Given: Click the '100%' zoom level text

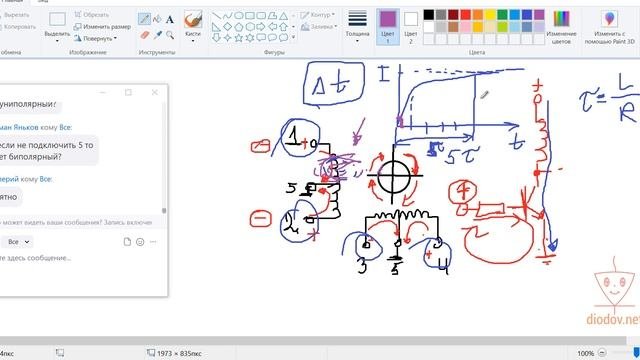Looking at the screenshot, I should pos(585,353).
